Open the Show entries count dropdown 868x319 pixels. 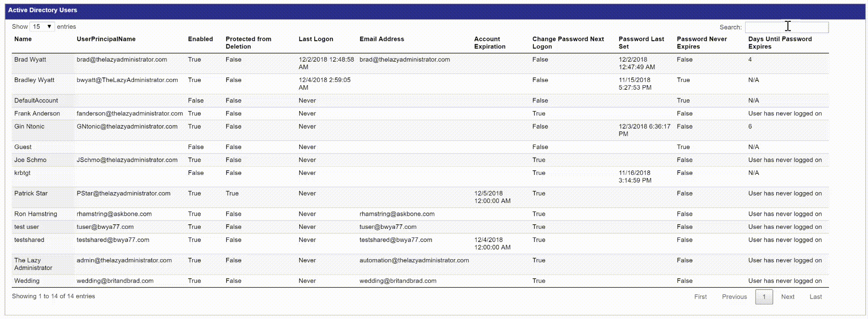pyautogui.click(x=42, y=27)
